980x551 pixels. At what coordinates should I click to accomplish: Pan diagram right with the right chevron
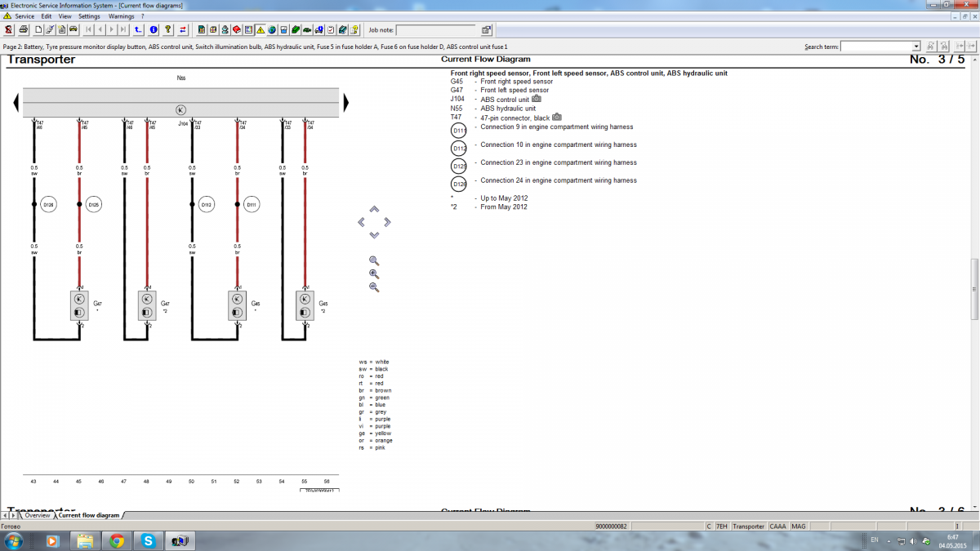click(387, 222)
